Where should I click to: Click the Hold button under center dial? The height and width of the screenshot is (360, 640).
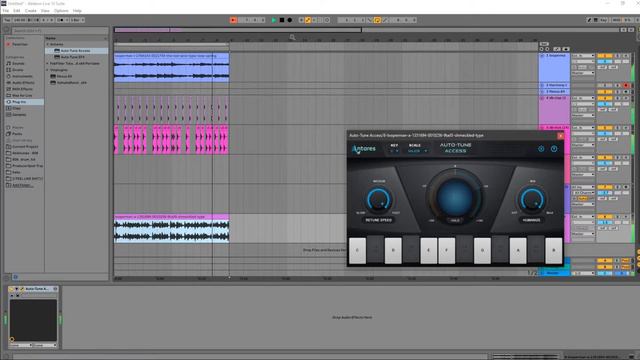[455, 220]
